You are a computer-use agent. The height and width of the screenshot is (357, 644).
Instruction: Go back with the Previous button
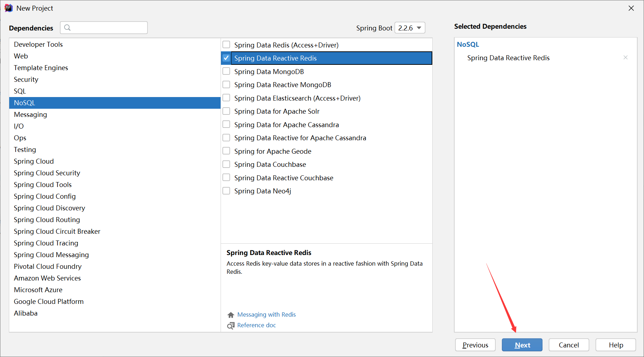click(x=475, y=345)
